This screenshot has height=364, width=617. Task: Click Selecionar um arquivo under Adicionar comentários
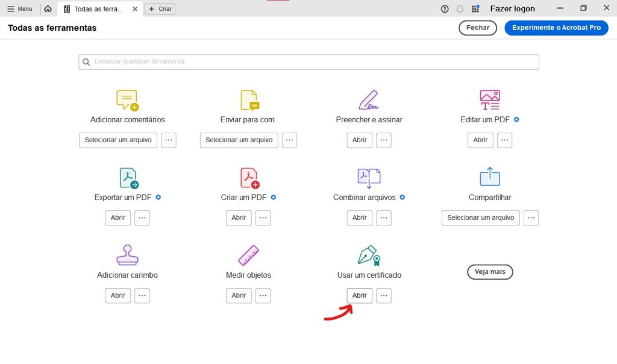(x=118, y=140)
